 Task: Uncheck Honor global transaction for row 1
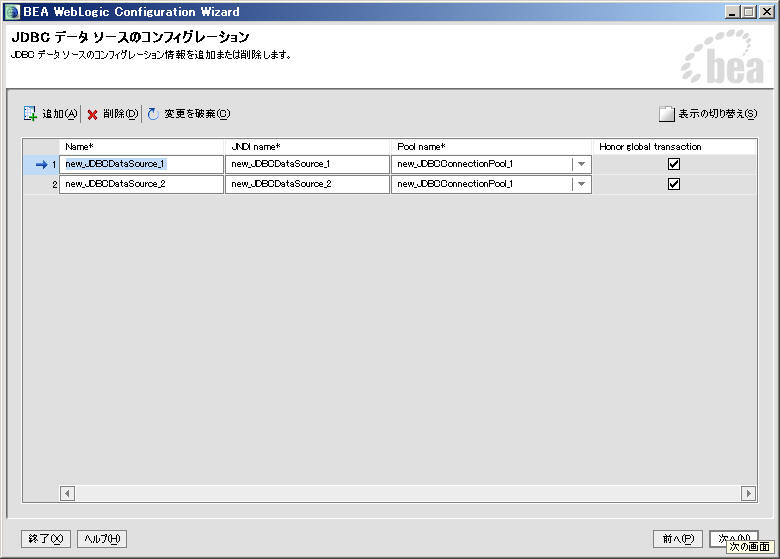[x=673, y=164]
